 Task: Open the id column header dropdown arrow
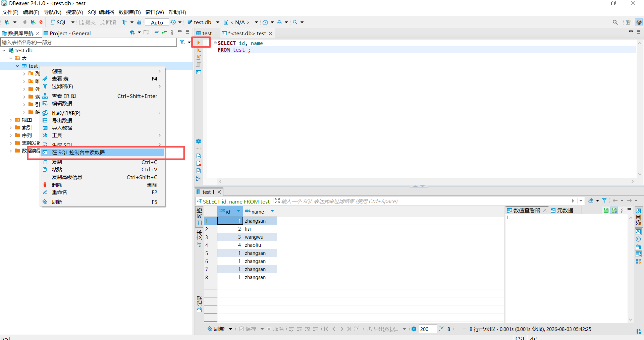238,211
